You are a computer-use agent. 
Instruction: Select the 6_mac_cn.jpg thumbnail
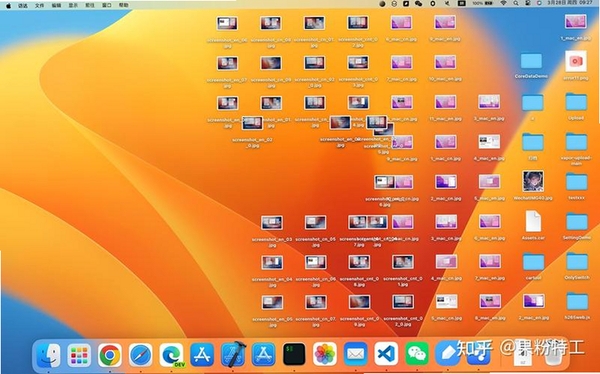coord(401,22)
